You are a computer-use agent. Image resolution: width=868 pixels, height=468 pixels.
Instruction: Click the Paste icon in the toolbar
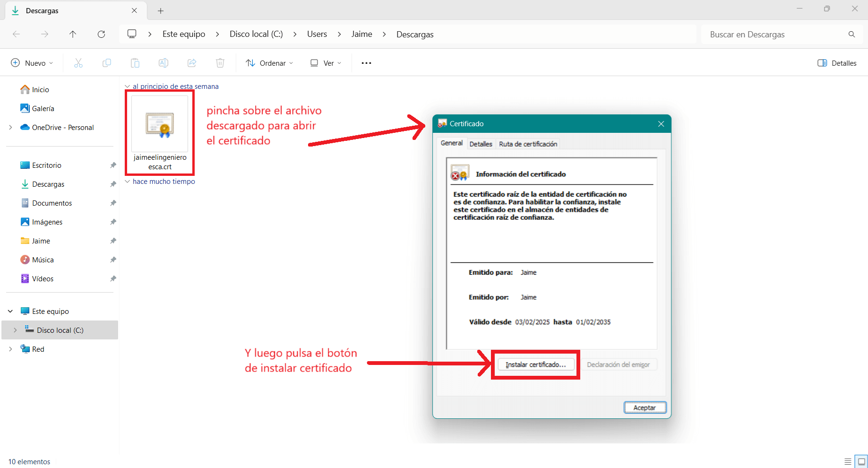pyautogui.click(x=135, y=62)
